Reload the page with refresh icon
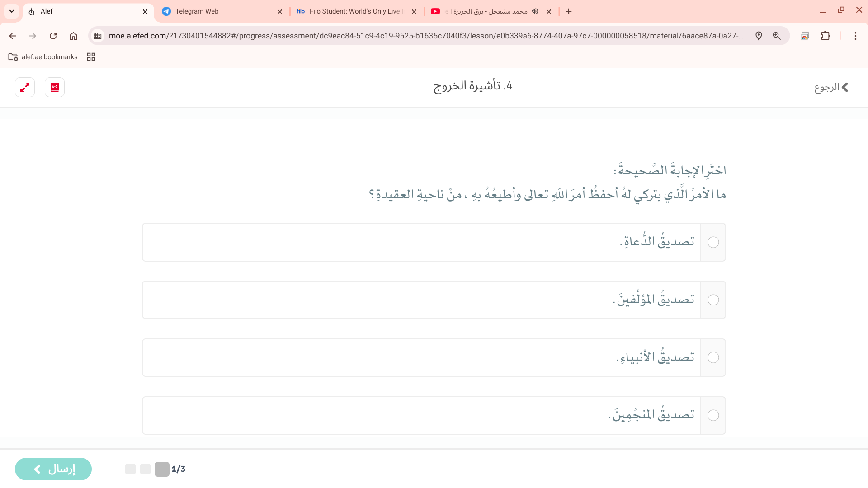The width and height of the screenshot is (868, 488). pos(53,36)
